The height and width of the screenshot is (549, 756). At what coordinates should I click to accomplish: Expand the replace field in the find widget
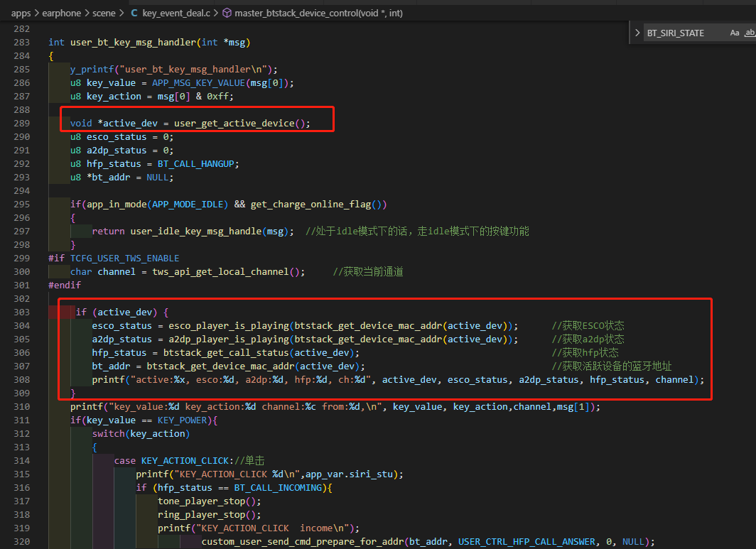coord(637,33)
